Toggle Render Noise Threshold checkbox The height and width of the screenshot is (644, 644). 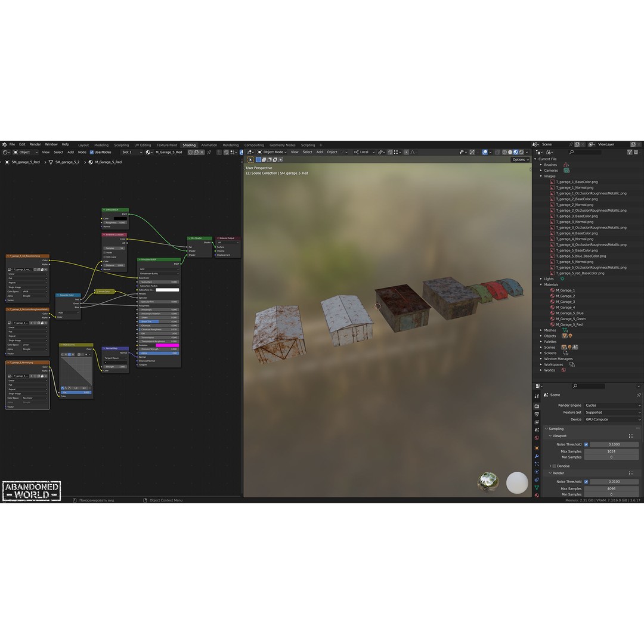point(586,482)
